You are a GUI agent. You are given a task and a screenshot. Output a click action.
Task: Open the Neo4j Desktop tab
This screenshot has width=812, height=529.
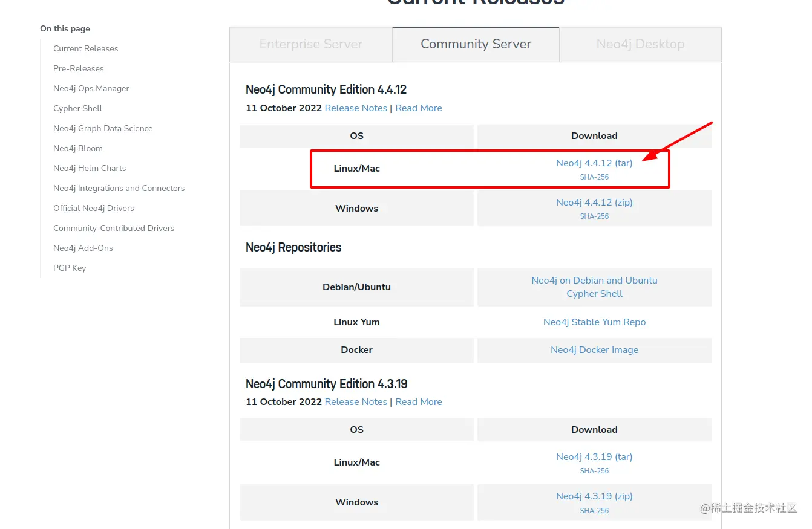point(640,44)
